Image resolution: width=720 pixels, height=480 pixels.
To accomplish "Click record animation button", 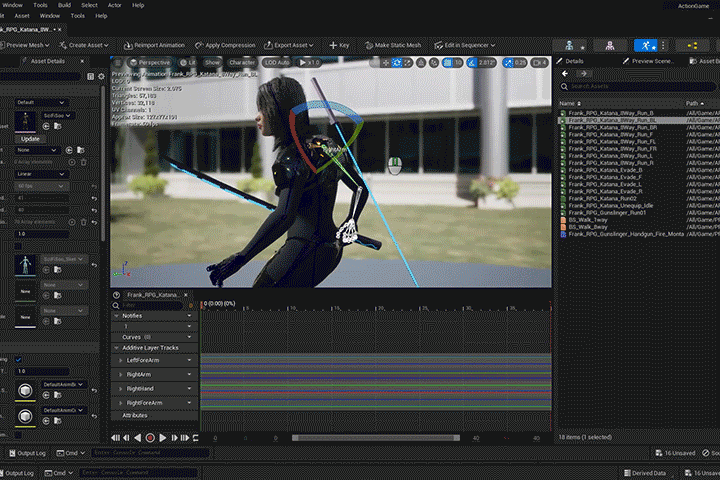I will (150, 438).
